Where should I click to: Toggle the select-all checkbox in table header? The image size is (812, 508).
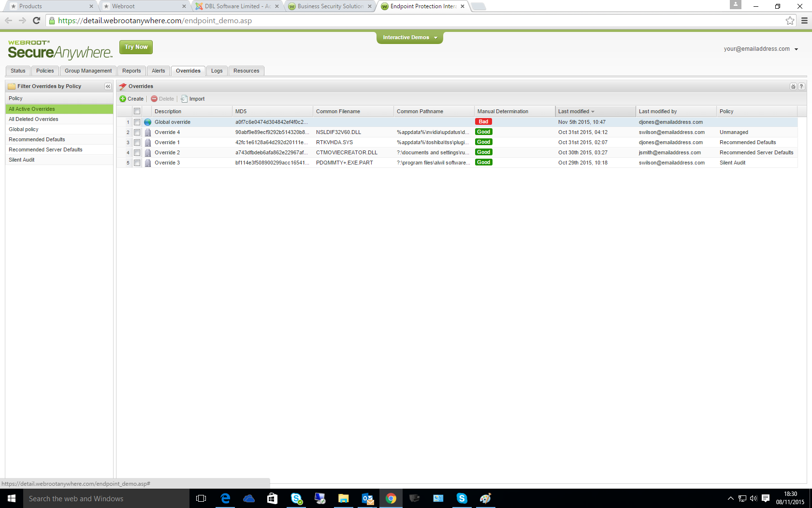click(137, 111)
